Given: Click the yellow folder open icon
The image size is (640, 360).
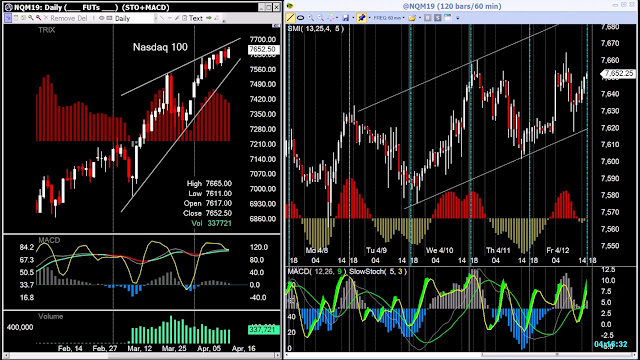Looking at the screenshot, I should tap(412, 18).
